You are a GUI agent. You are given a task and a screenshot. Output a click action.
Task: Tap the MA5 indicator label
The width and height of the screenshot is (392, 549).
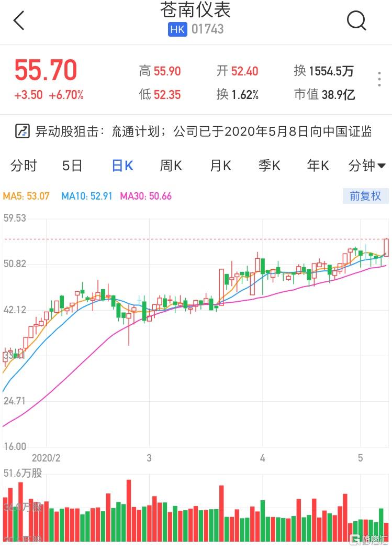point(26,196)
